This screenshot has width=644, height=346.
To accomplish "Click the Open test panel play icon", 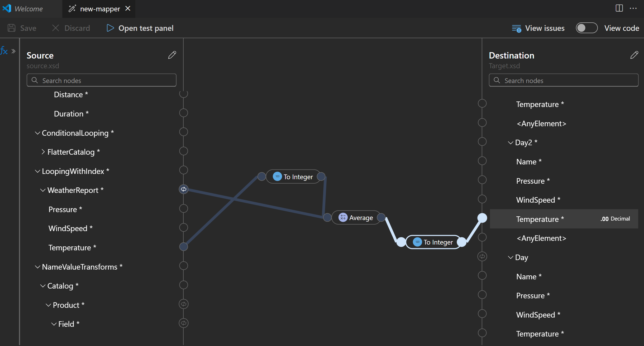I will pos(110,28).
